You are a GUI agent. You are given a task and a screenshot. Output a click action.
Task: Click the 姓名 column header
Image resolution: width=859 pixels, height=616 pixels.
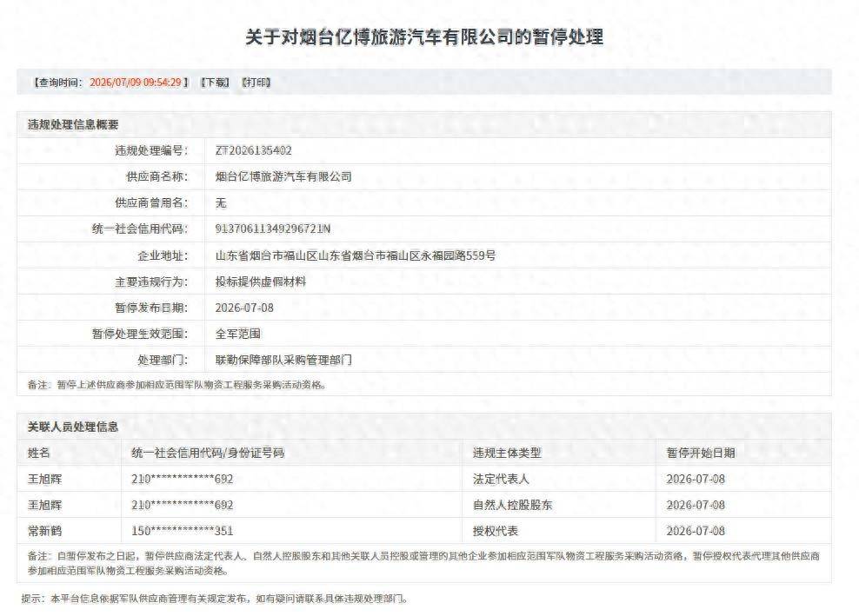[x=39, y=453]
